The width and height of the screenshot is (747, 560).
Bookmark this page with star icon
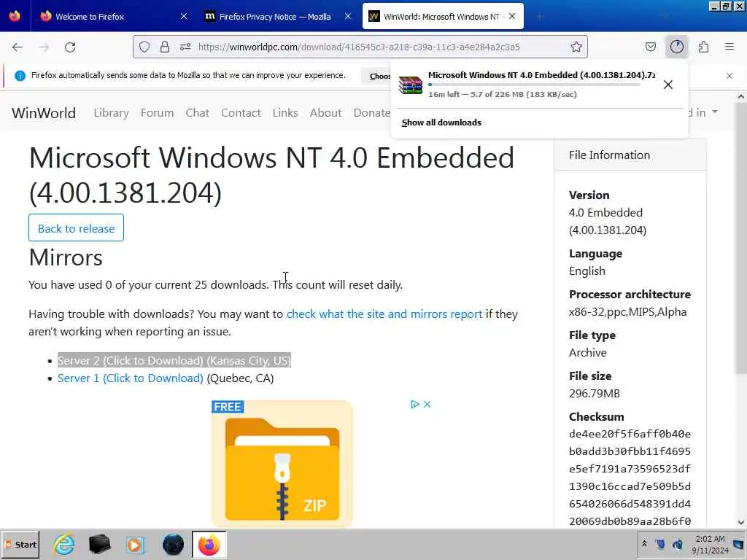(x=576, y=47)
